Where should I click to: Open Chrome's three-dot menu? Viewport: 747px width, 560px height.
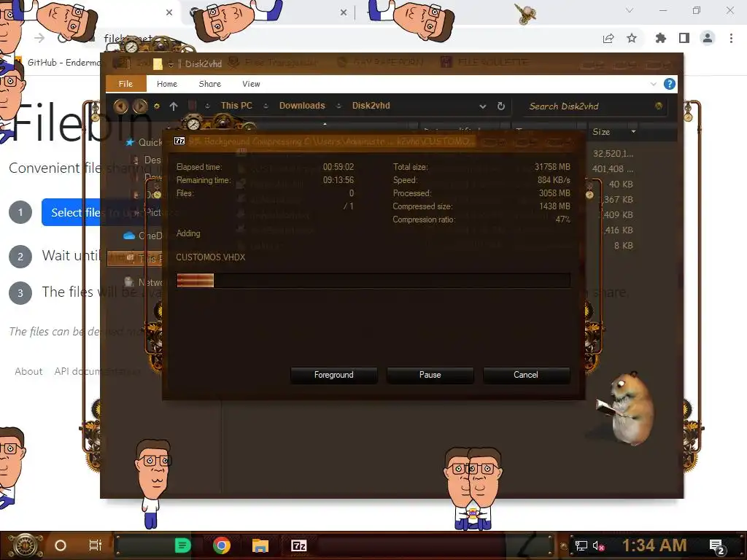click(x=731, y=38)
